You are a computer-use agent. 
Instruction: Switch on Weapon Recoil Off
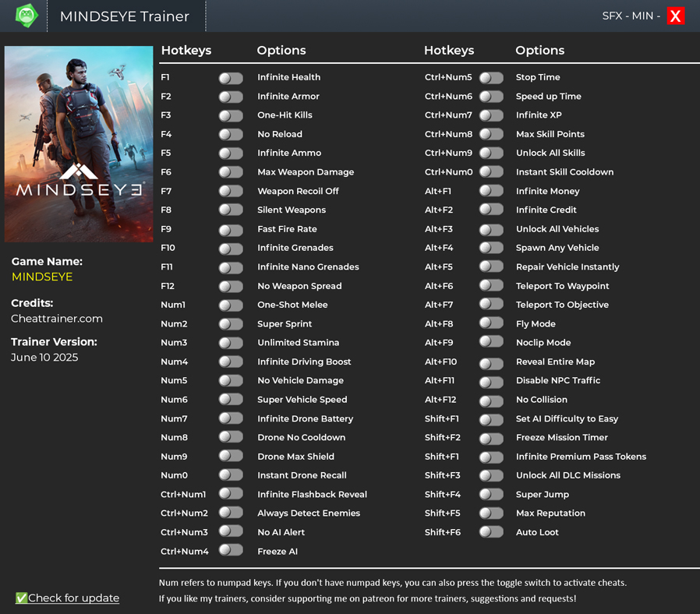[231, 191]
